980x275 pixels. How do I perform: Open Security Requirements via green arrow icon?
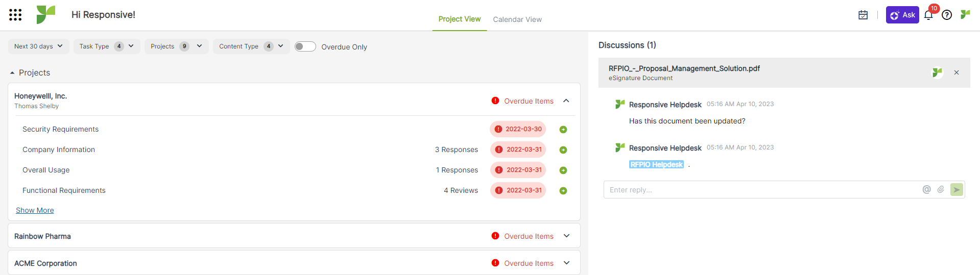(563, 130)
